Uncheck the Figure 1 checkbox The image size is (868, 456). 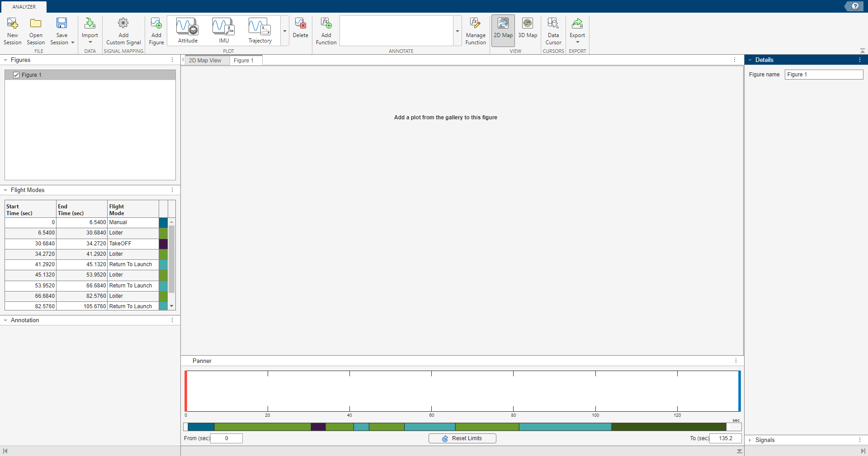(16, 75)
